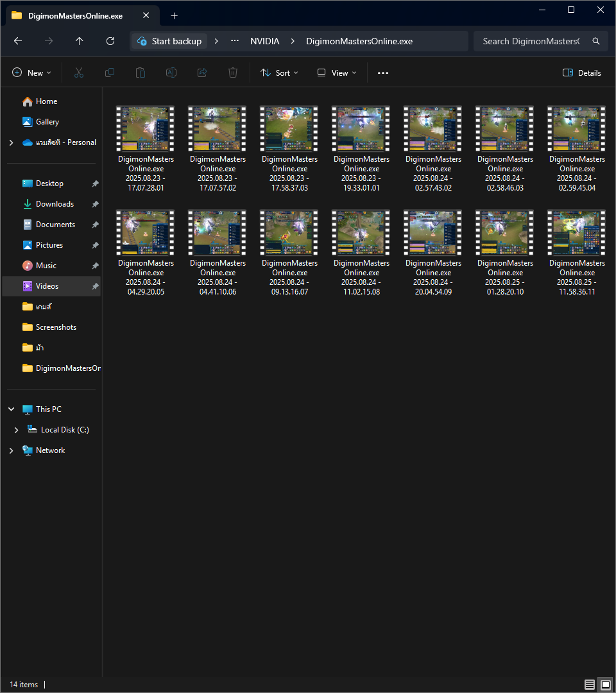Screen dimensions: 616x693
Task: Click the Back navigation arrow
Action: pyautogui.click(x=18, y=41)
